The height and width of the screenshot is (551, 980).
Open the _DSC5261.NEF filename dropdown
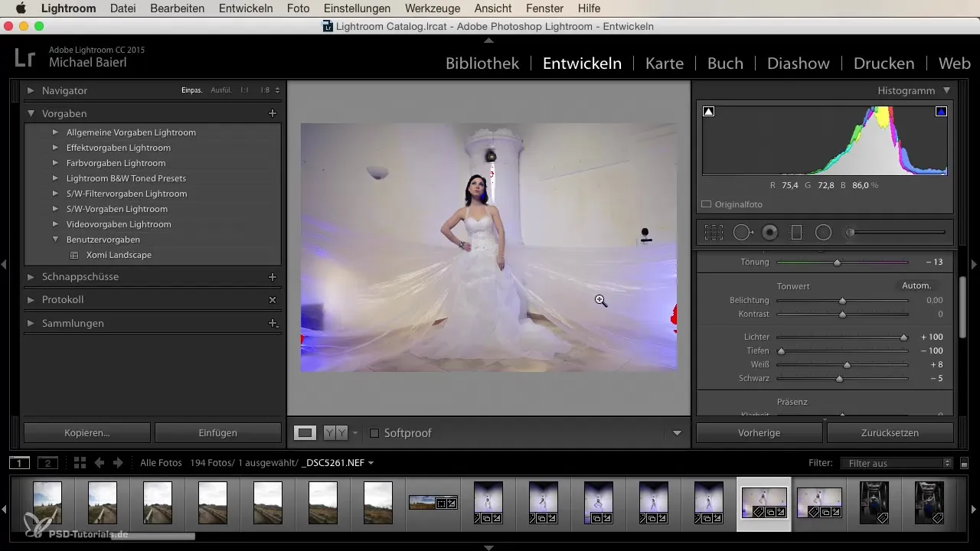pos(338,463)
